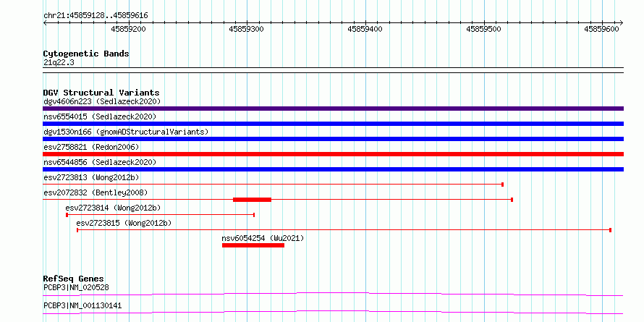
Task: Open variant label esv2723815 (Wong2012b)
Action: (x=124, y=223)
